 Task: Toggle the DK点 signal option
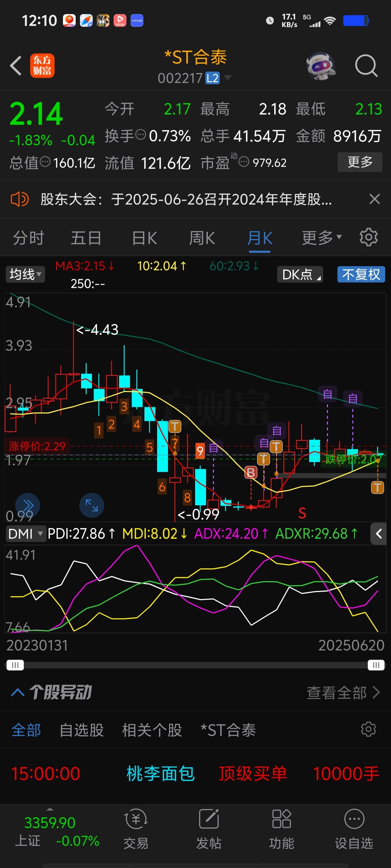(x=300, y=275)
